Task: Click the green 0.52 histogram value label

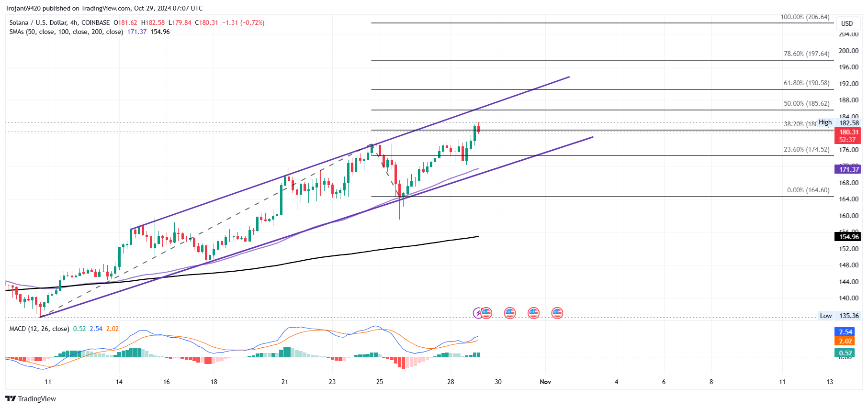Action: tap(845, 353)
